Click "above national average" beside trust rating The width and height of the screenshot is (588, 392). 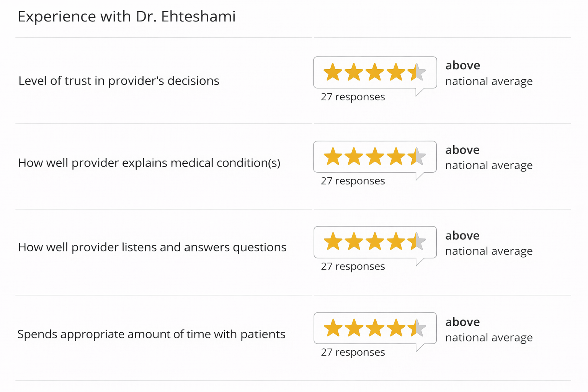(x=488, y=73)
